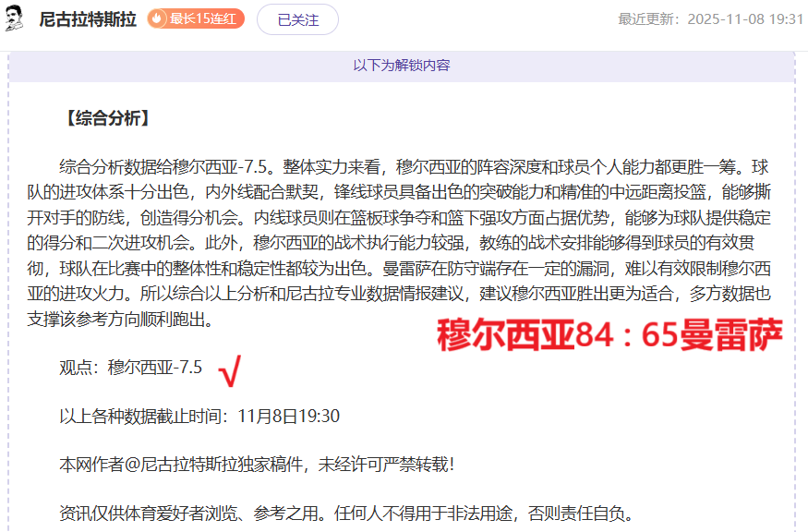
Task: Click the 最近更新 timestamp
Action: [x=710, y=19]
